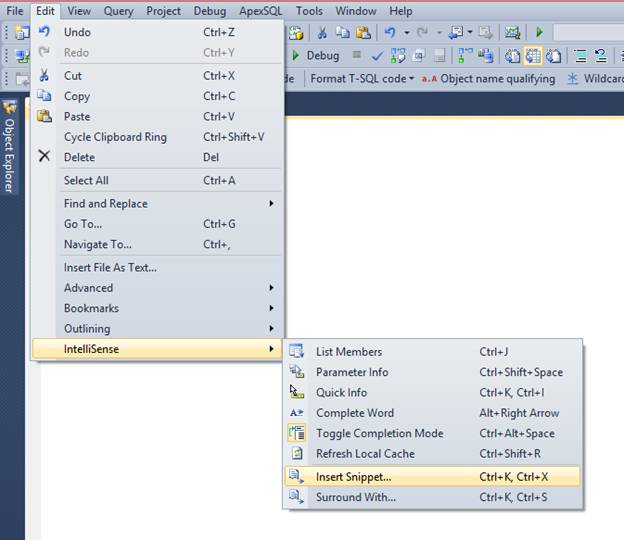
Task: Choose Paste from the Edit menu
Action: coord(158,117)
